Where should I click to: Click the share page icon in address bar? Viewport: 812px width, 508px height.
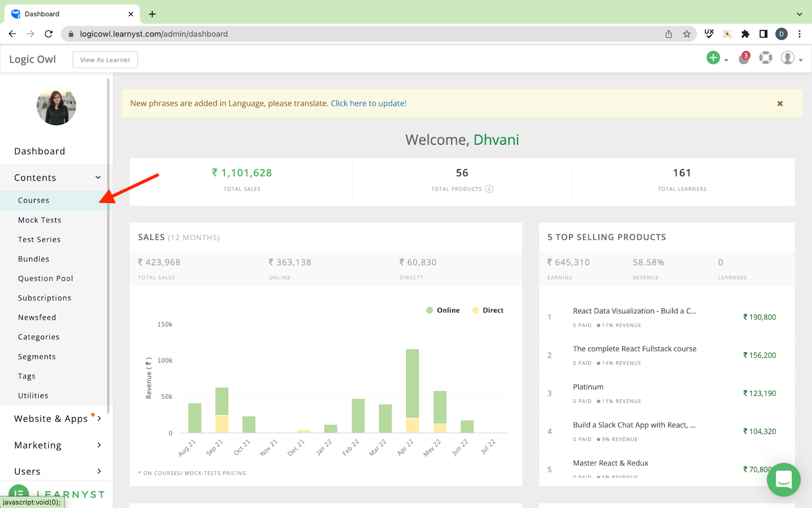click(x=669, y=34)
